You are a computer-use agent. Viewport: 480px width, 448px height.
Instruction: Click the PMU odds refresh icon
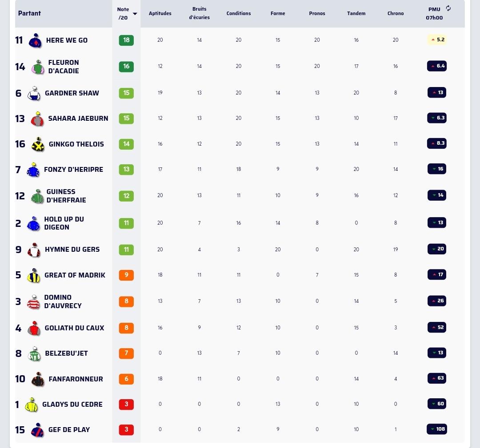[448, 8]
